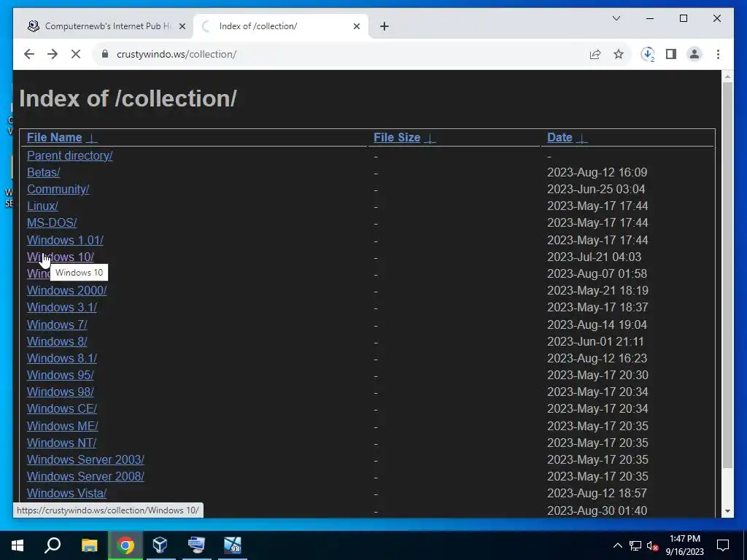Screen dimensions: 747x560
Task: Open the Windows 1.01 folder
Action: (65, 240)
